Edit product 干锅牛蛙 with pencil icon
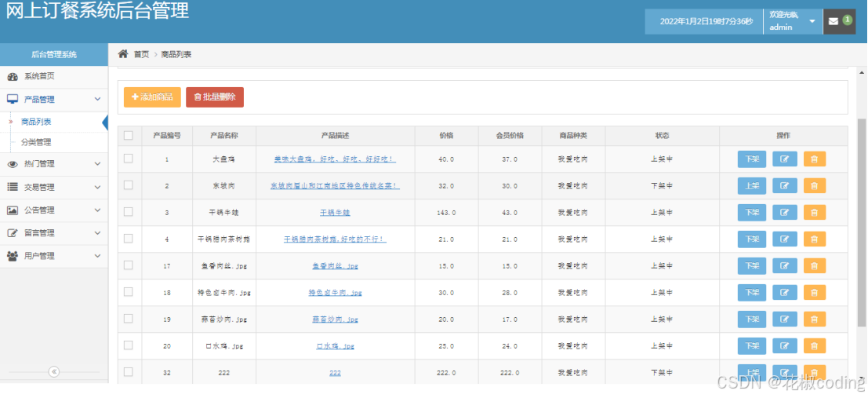The height and width of the screenshot is (398, 868). 784,212
